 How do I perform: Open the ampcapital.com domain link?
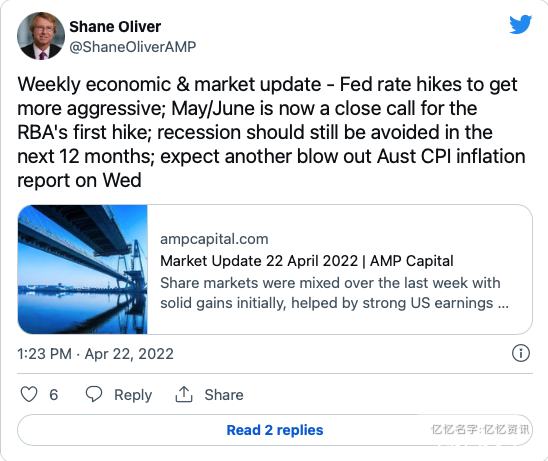coord(214,239)
